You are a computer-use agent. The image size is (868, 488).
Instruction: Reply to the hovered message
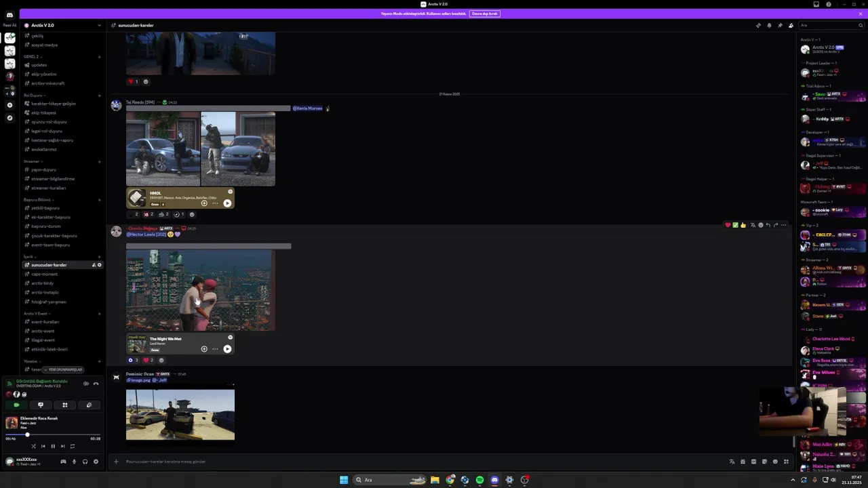(768, 225)
